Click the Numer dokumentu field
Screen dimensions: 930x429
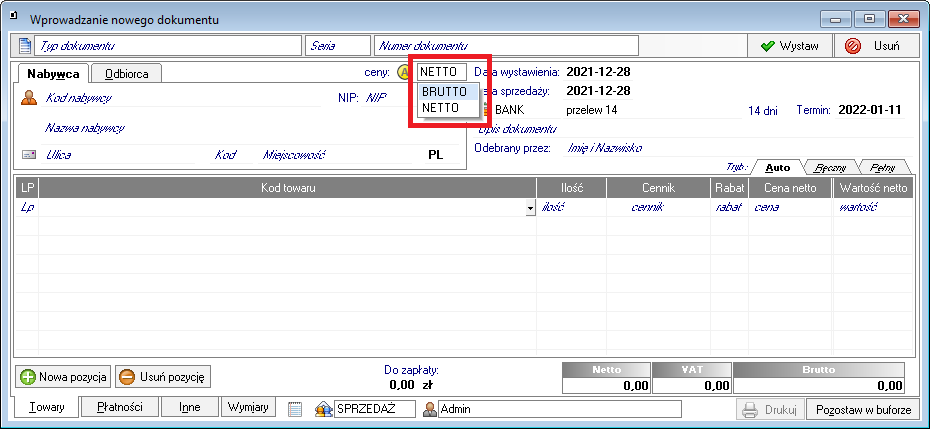pyautogui.click(x=505, y=46)
